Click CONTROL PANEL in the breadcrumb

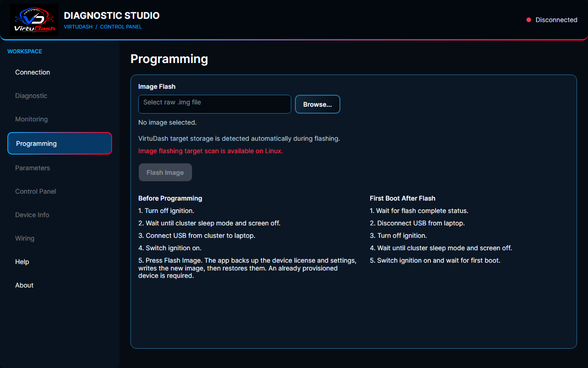click(x=121, y=27)
